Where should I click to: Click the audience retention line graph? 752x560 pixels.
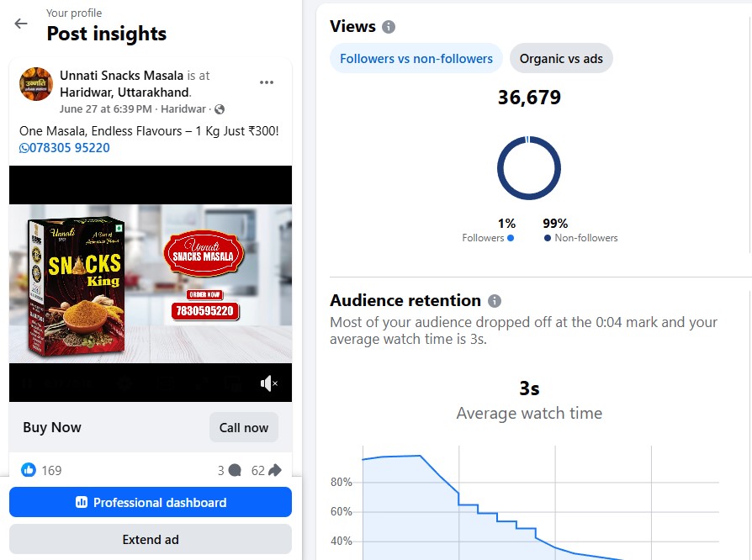point(541,503)
